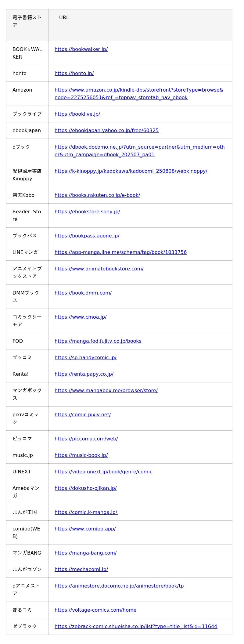
Task: Click the bookpass.auone.jp link
Action: coord(87,236)
